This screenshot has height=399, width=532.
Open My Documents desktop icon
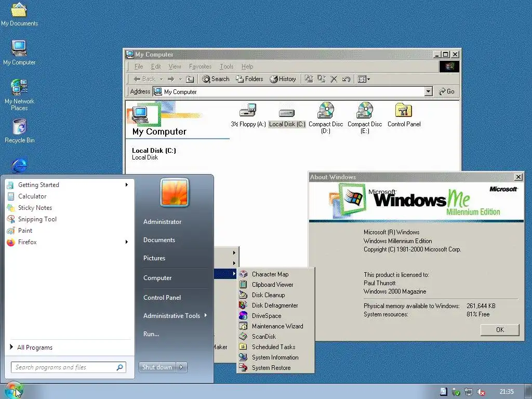19,14
